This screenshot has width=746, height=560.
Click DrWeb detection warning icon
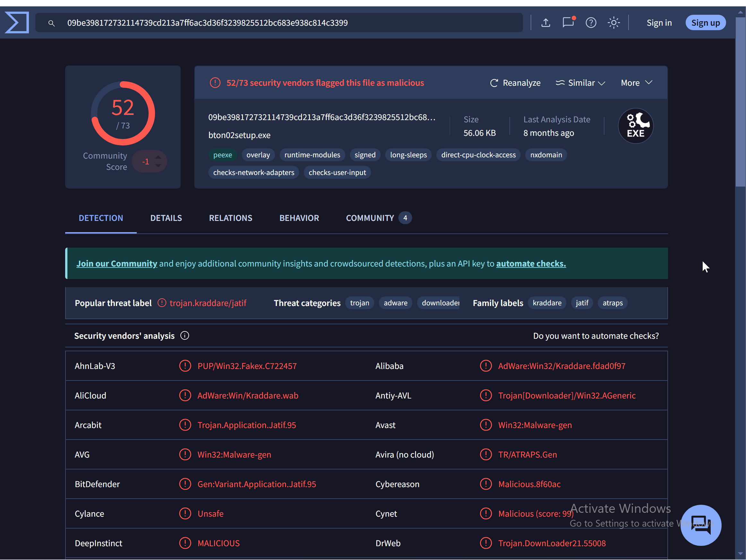tap(486, 543)
